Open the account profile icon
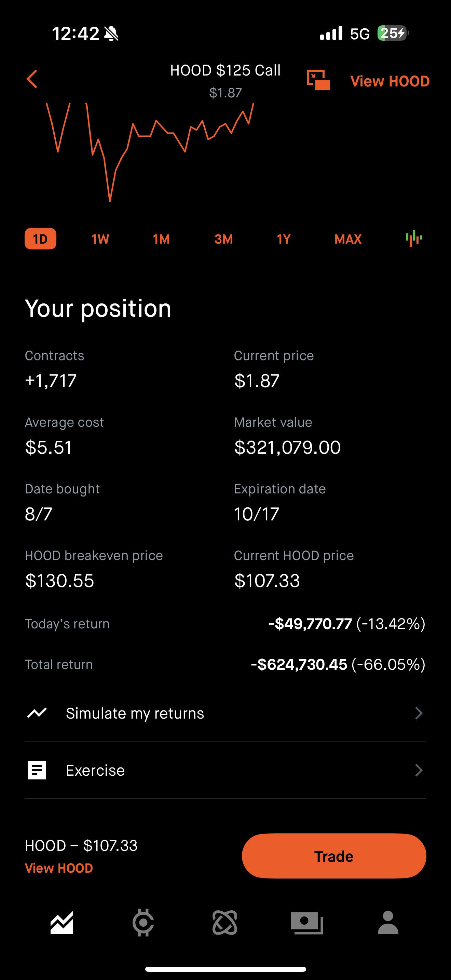451x980 pixels. pyautogui.click(x=388, y=923)
